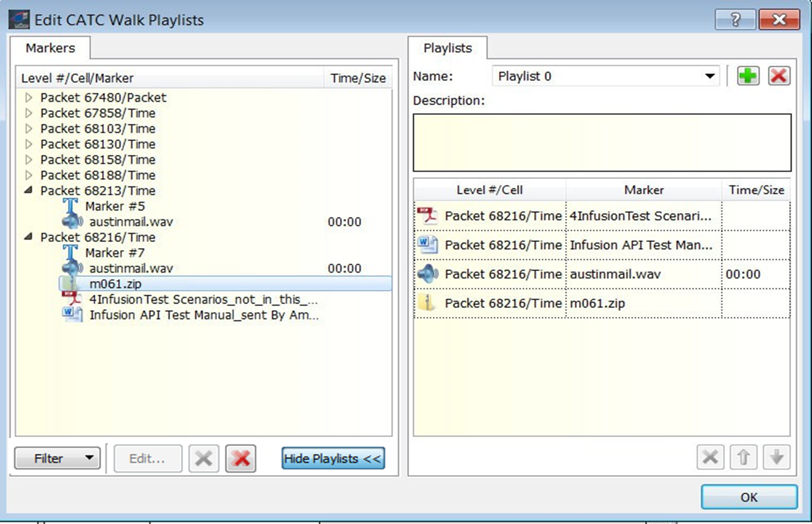Click Level #/Cell header in playlist table

(x=490, y=190)
